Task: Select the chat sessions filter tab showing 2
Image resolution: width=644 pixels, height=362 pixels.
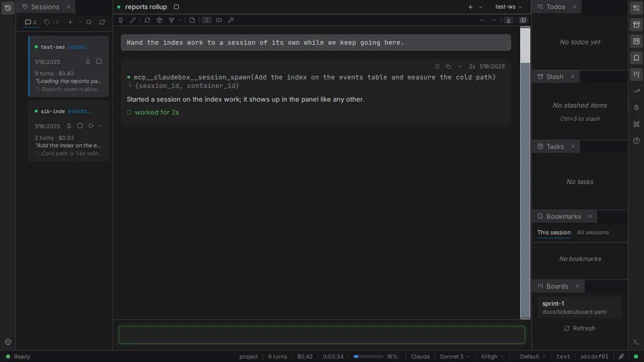Action: 31,22
